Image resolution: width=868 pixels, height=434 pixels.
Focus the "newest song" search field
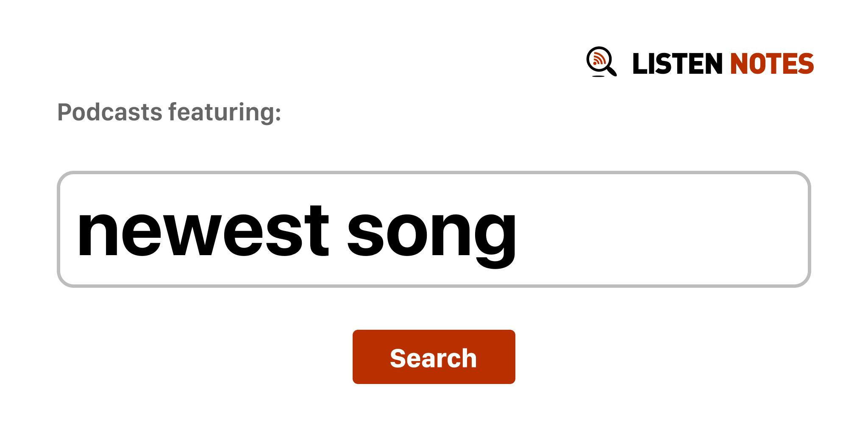433,229
